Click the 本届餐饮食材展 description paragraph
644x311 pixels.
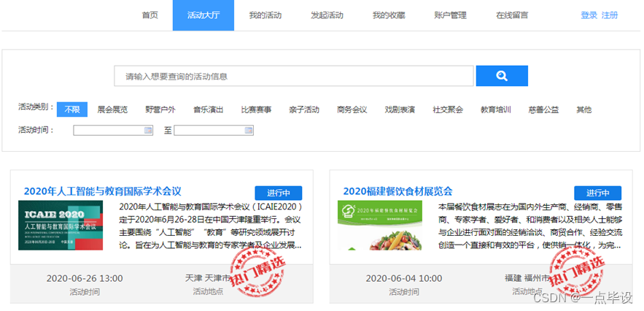point(530,226)
